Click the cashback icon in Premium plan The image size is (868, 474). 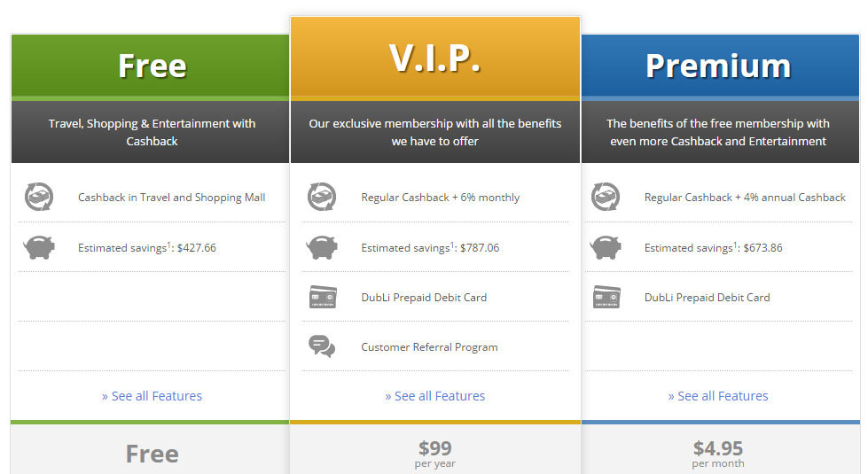coord(606,197)
